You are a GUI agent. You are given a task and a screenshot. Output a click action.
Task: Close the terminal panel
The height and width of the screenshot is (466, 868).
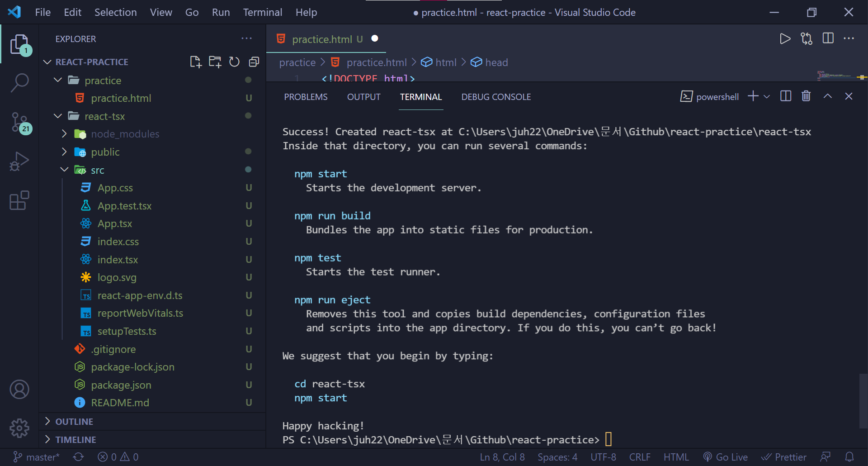click(x=849, y=96)
